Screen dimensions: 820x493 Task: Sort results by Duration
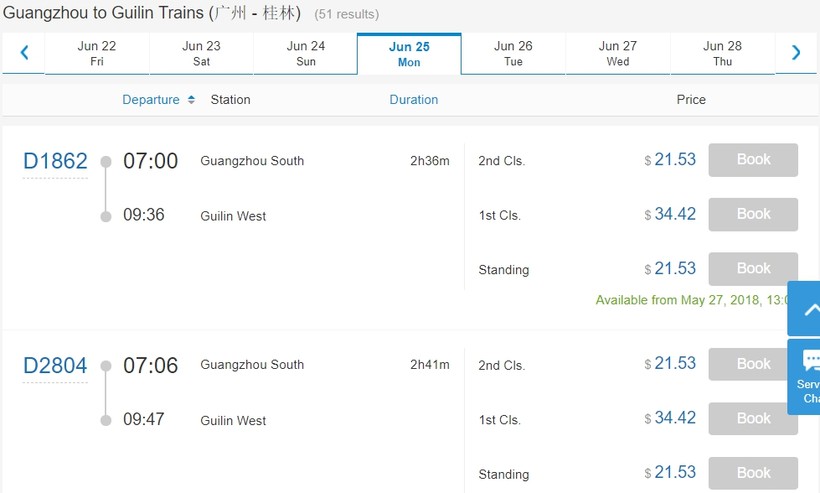[414, 100]
